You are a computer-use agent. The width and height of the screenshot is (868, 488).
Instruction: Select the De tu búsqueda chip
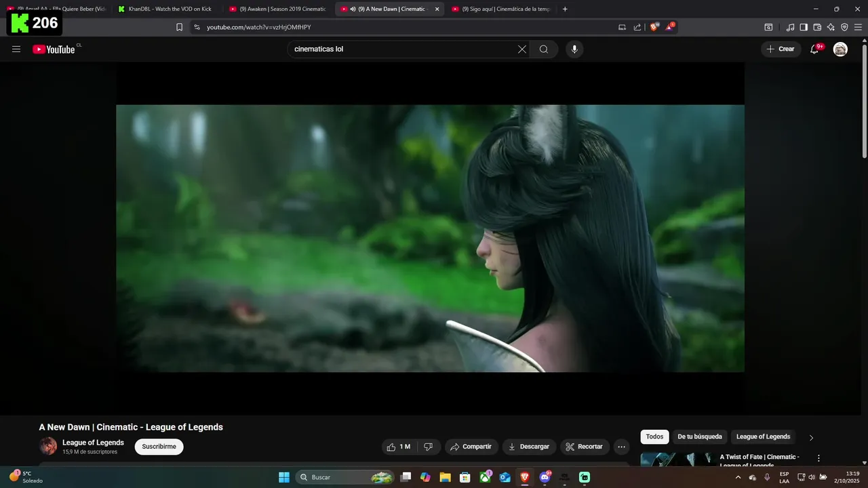(700, 436)
